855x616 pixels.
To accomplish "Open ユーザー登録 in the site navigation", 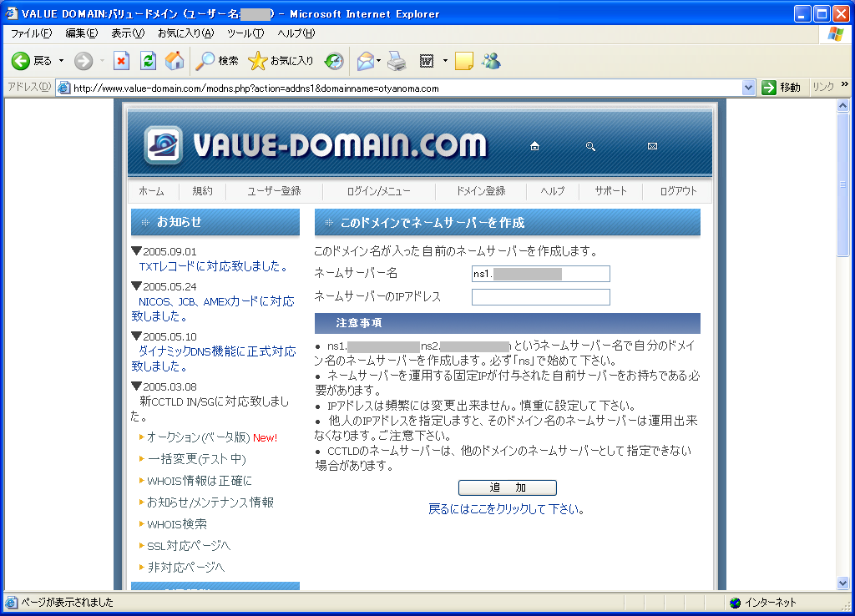I will 274,191.
